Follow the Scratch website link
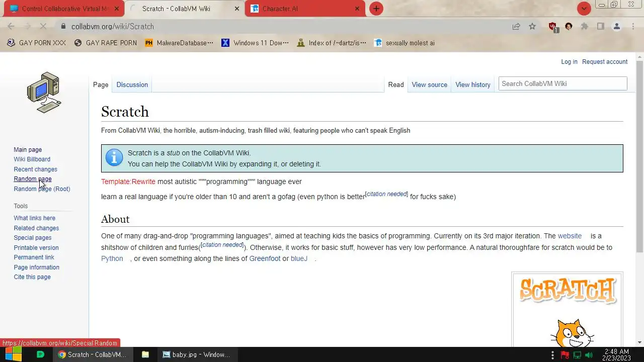The height and width of the screenshot is (362, 644). pos(570,236)
